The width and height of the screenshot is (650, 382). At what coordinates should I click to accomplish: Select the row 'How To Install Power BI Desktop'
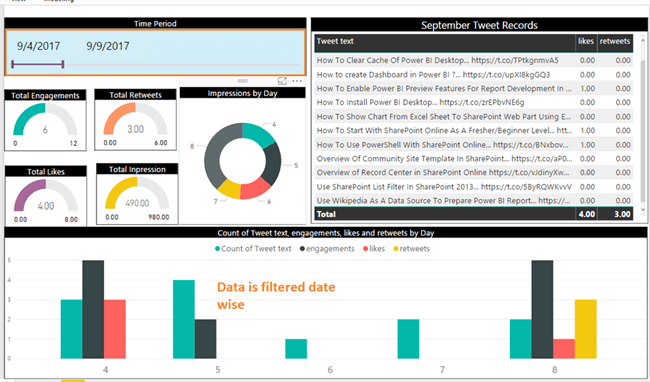pyautogui.click(x=473, y=102)
